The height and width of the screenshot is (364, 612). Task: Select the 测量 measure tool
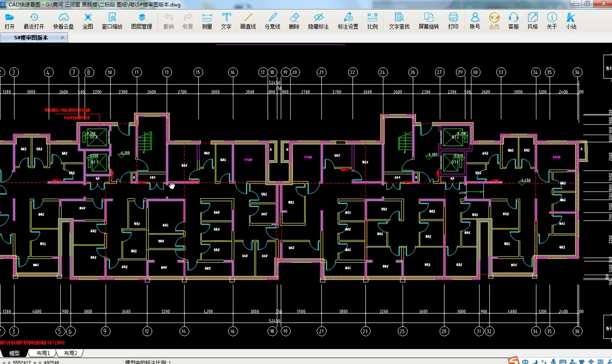207,21
